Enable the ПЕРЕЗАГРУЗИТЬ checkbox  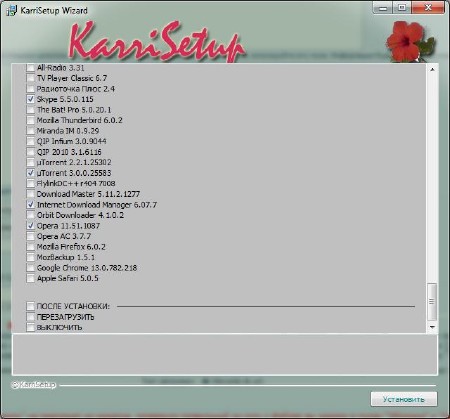click(x=30, y=317)
